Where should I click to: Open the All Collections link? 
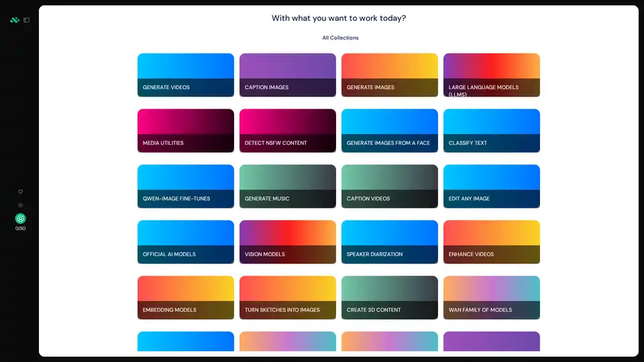coord(340,38)
